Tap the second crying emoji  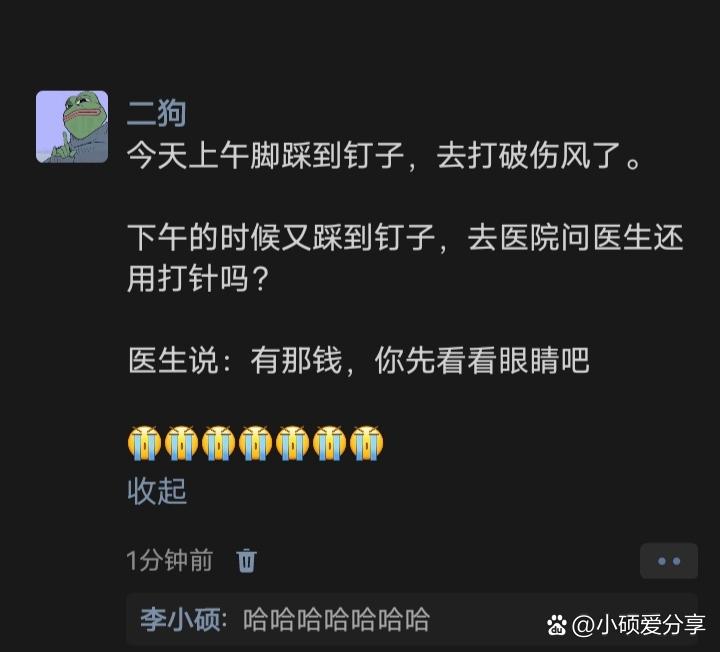coord(181,443)
